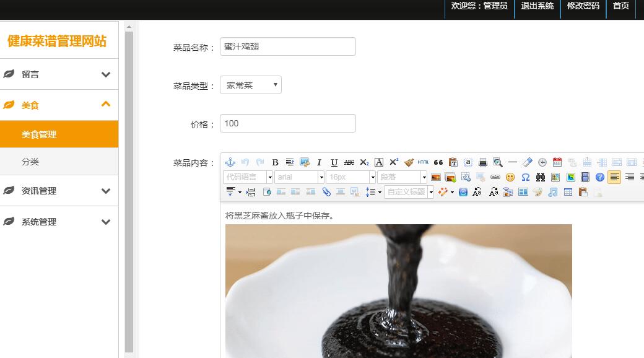
Task: Convert text to lowercase icon
Action: 494,192
